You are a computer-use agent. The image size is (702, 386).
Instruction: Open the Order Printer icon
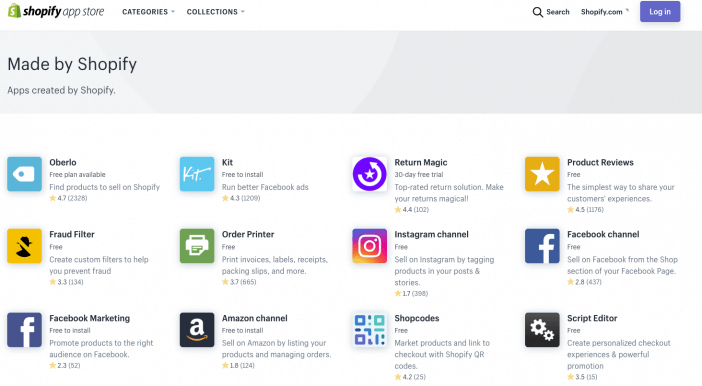pyautogui.click(x=197, y=246)
